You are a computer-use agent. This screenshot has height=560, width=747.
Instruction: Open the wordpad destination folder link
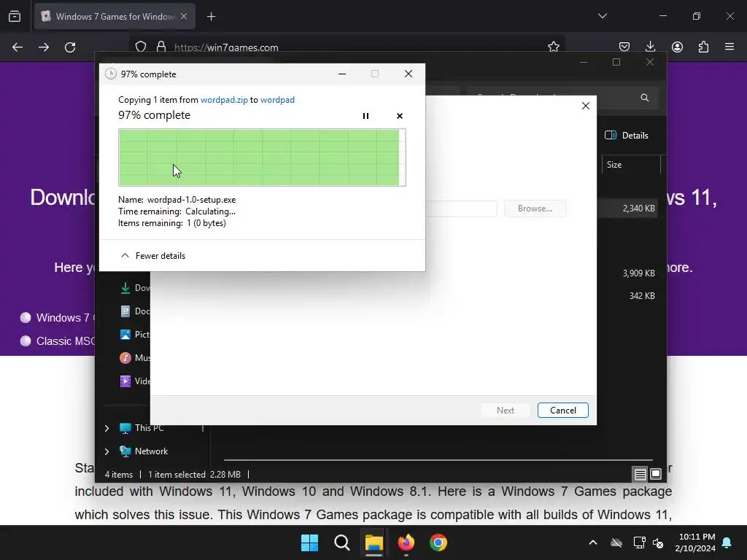click(x=277, y=100)
